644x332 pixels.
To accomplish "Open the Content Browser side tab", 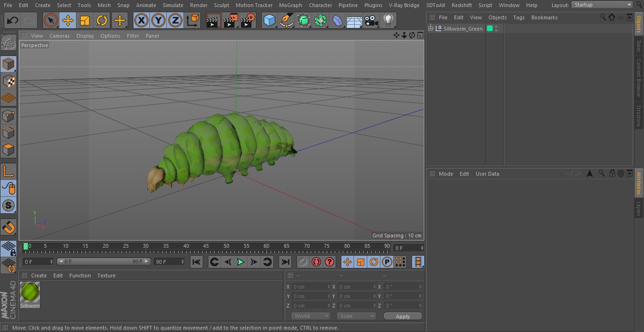I will (639, 78).
